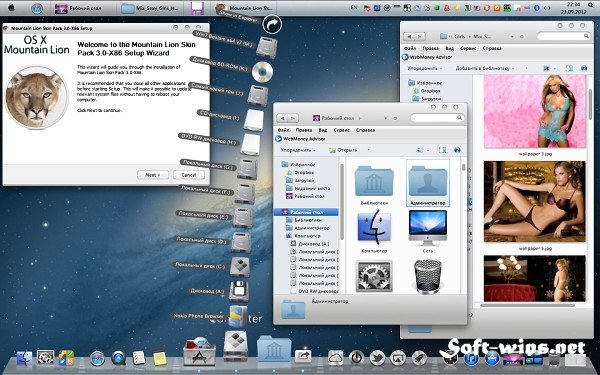Open Файл menu in Рабочий стол window

coord(283,130)
